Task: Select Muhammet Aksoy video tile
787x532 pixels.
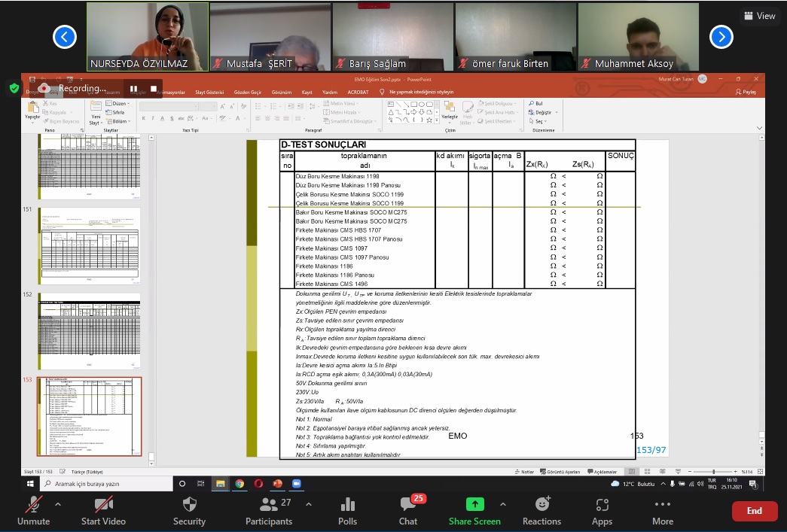Action: coord(639,37)
